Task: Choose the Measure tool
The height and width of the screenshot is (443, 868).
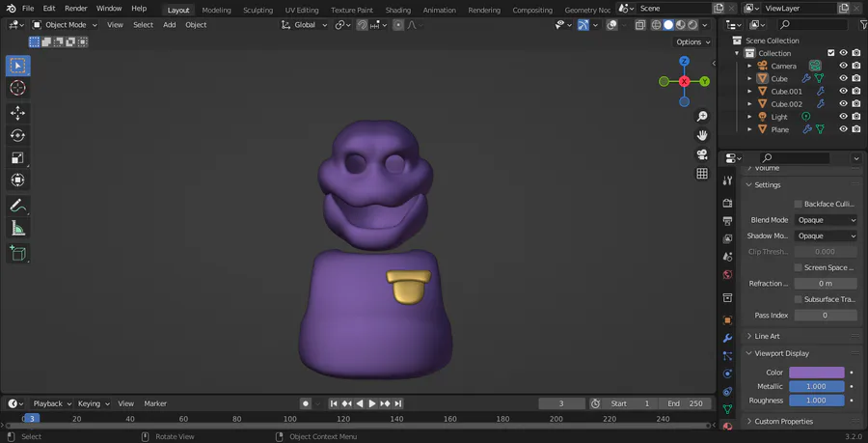Action: 17,229
